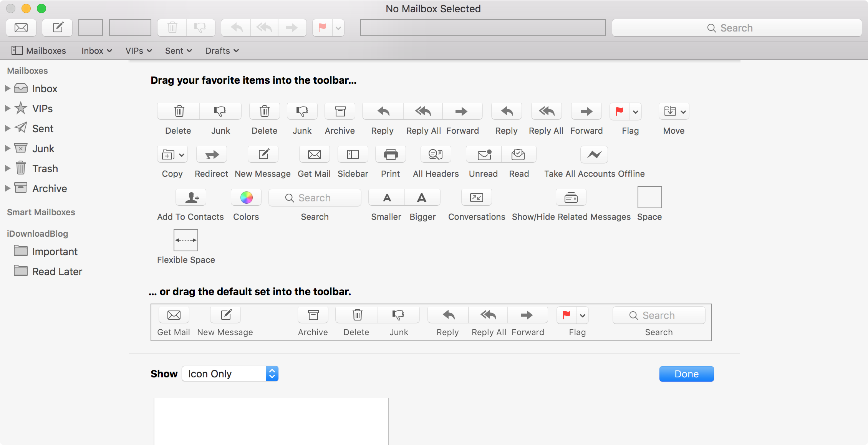The width and height of the screenshot is (868, 445).
Task: Toggle the Mailboxes sidebar button
Action: click(39, 51)
